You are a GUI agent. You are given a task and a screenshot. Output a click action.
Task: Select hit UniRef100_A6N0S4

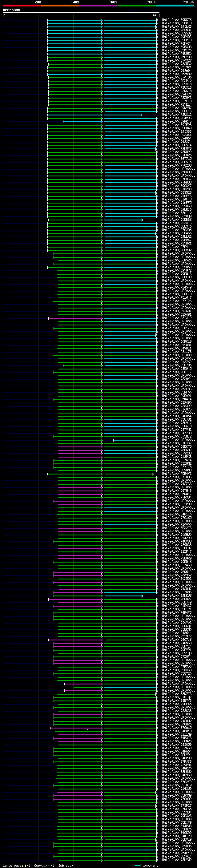177,43
